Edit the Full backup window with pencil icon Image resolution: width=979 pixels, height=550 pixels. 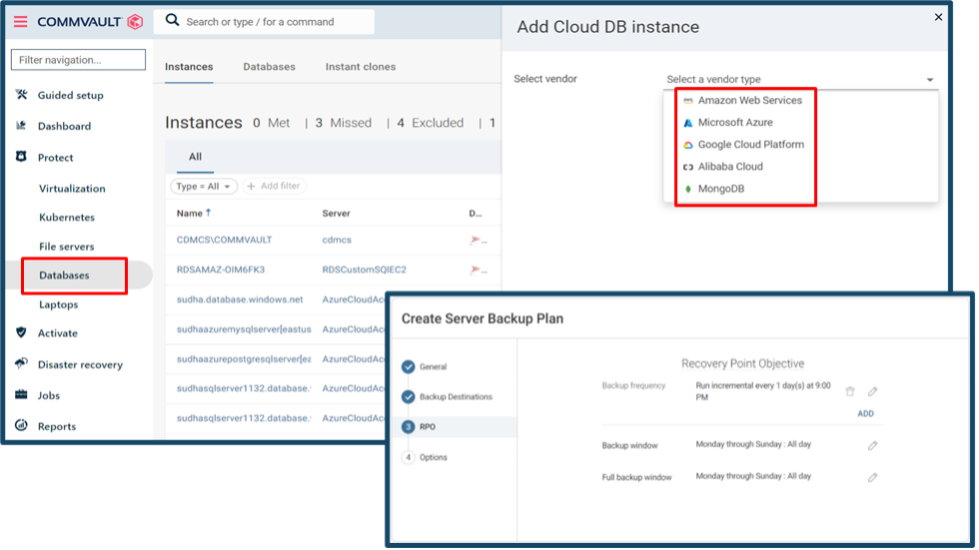click(873, 478)
